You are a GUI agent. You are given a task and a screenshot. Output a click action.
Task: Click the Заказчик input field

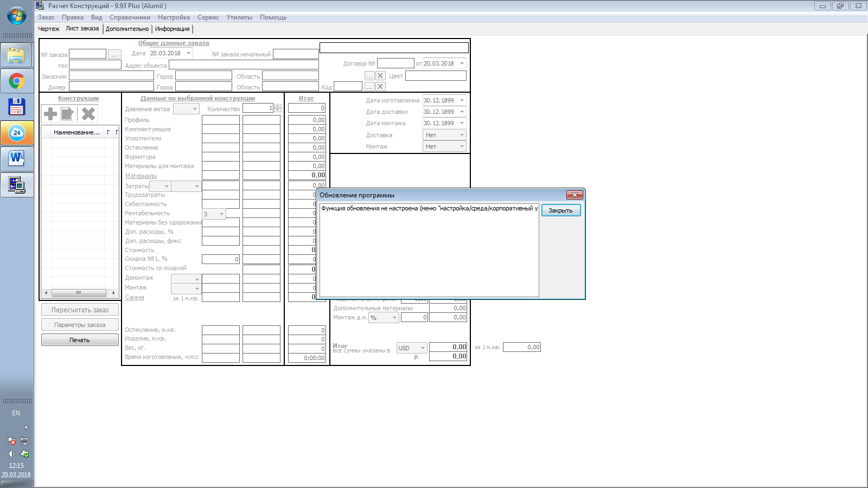(x=111, y=75)
